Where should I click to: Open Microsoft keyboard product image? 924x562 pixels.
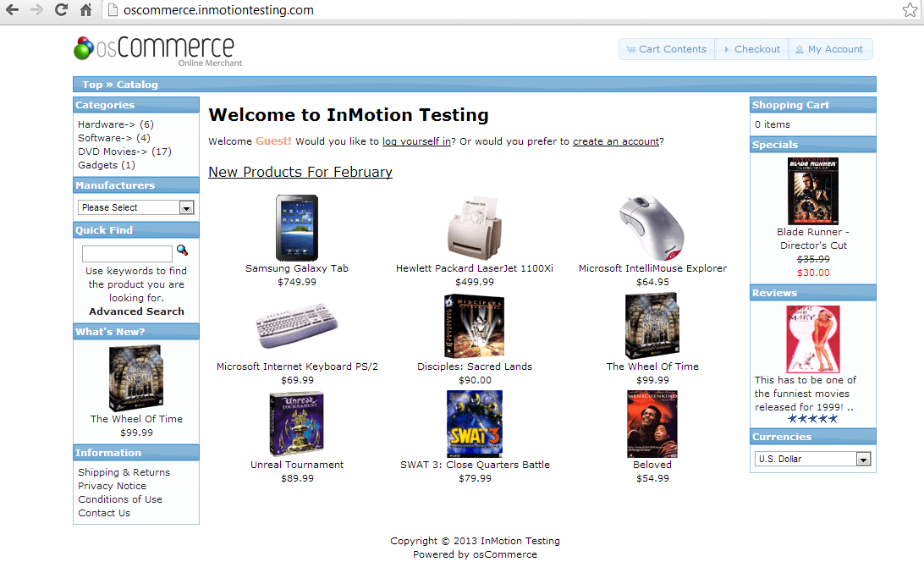coord(297,326)
